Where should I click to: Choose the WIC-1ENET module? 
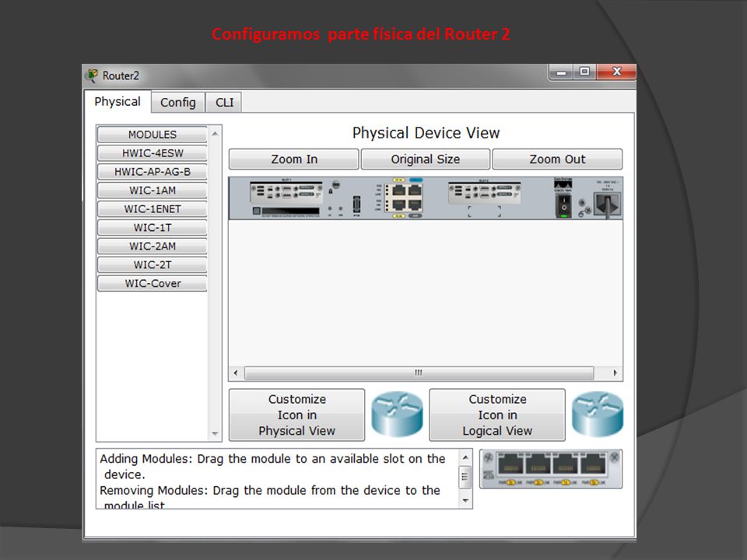point(153,209)
